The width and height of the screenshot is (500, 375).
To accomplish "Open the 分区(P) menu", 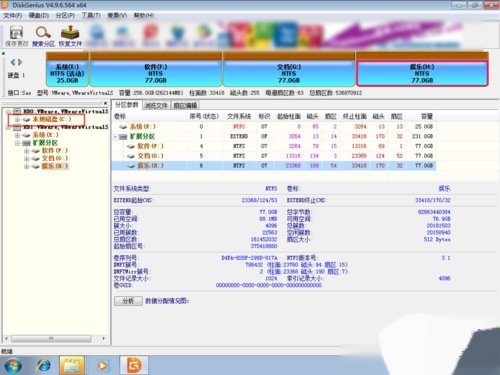I will pos(65,15).
